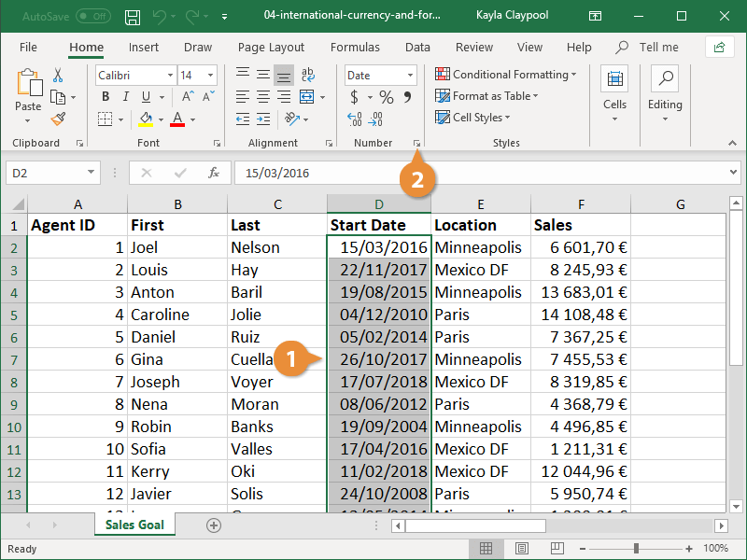The image size is (747, 560).
Task: Toggle Bold formatting
Action: point(106,97)
